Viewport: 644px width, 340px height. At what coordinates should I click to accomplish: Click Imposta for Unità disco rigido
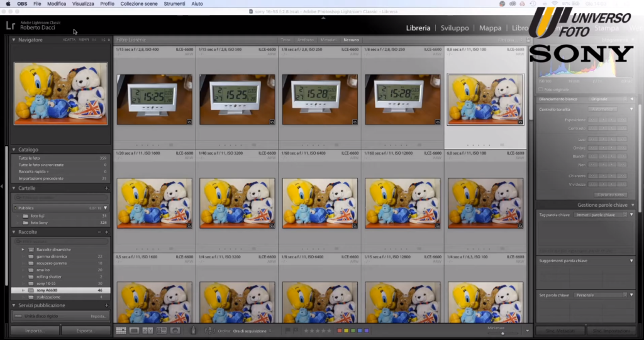pos(99,316)
